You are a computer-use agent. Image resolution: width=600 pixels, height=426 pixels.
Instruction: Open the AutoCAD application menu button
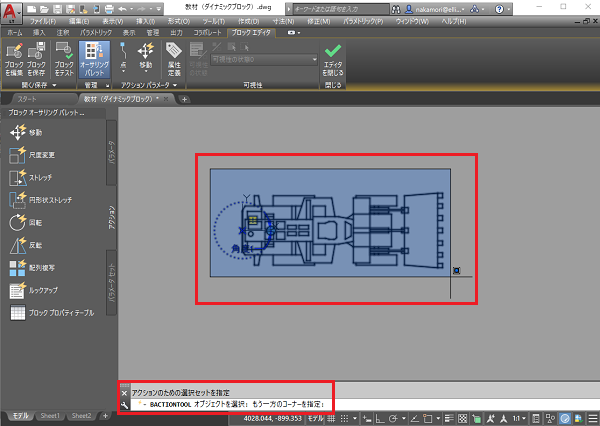click(11, 12)
